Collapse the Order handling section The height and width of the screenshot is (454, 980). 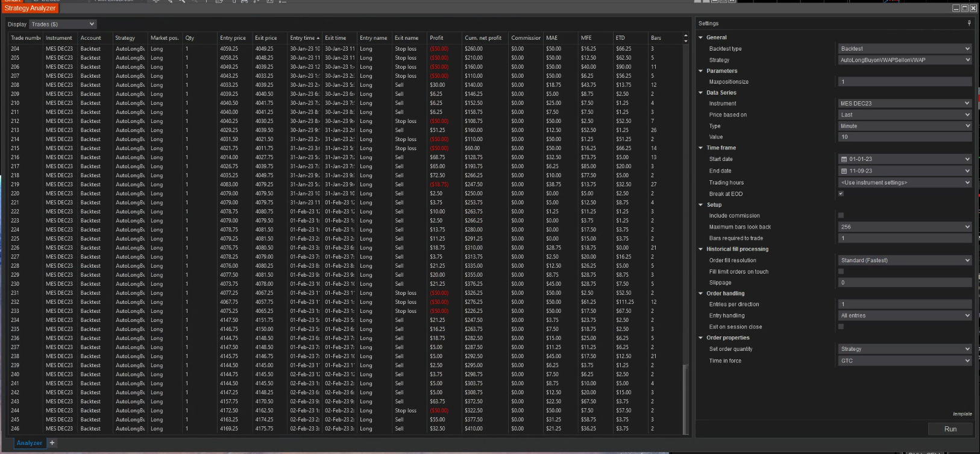701,294
